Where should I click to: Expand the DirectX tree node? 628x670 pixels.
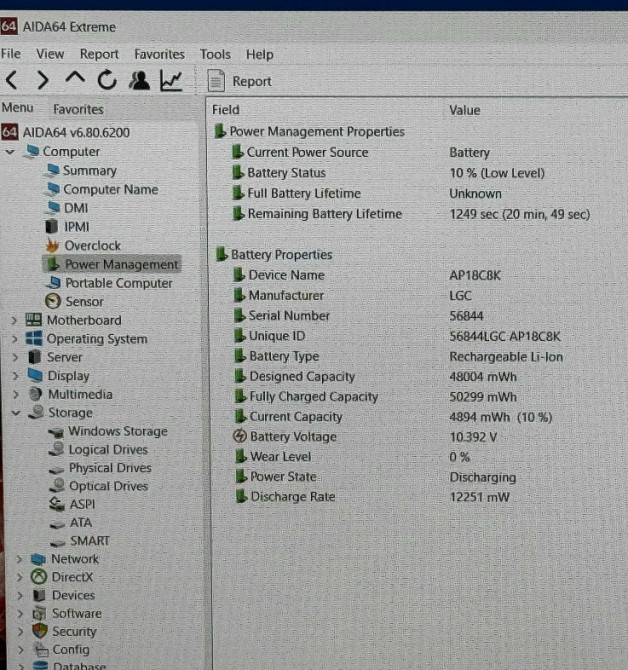[20, 577]
